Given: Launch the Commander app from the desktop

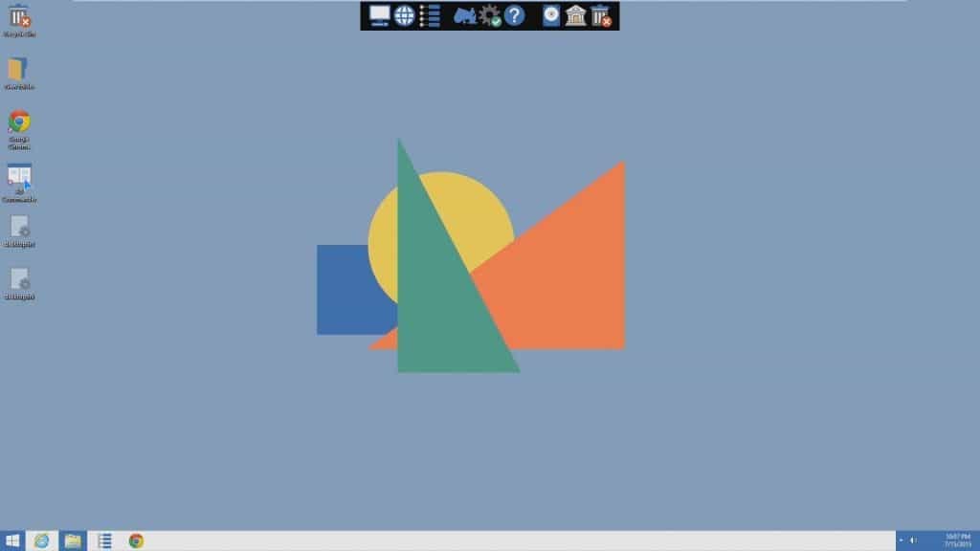Looking at the screenshot, I should tap(21, 180).
